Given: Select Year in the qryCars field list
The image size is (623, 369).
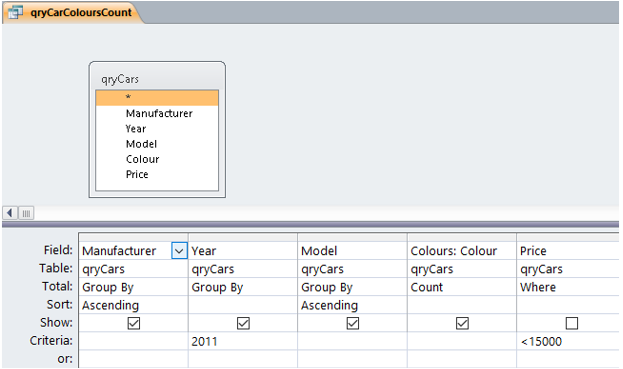Looking at the screenshot, I should tap(136, 129).
